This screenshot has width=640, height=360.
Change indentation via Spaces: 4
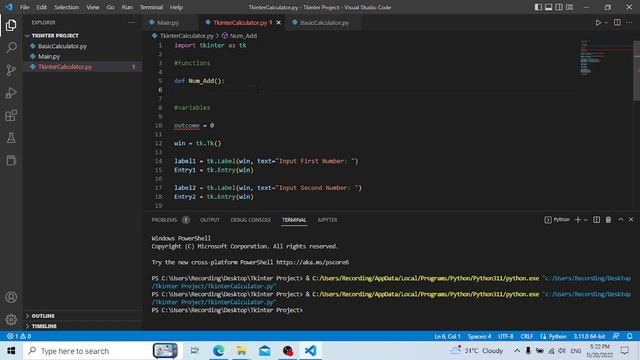(479, 336)
